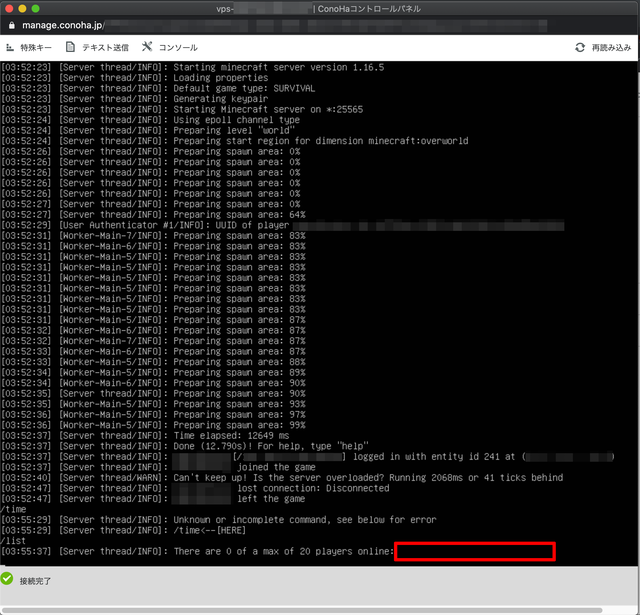The height and width of the screenshot is (615, 640).
Task: Open the テキスト送信 text send option
Action: tap(105, 47)
